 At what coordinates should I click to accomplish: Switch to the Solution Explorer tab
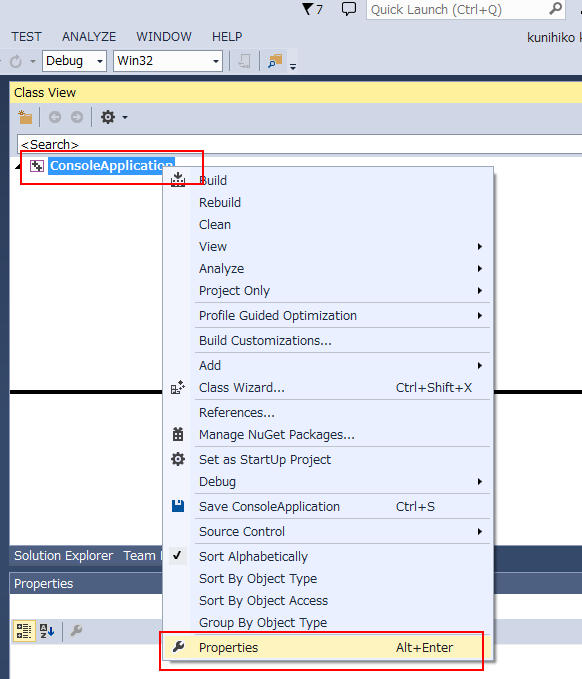tap(63, 556)
